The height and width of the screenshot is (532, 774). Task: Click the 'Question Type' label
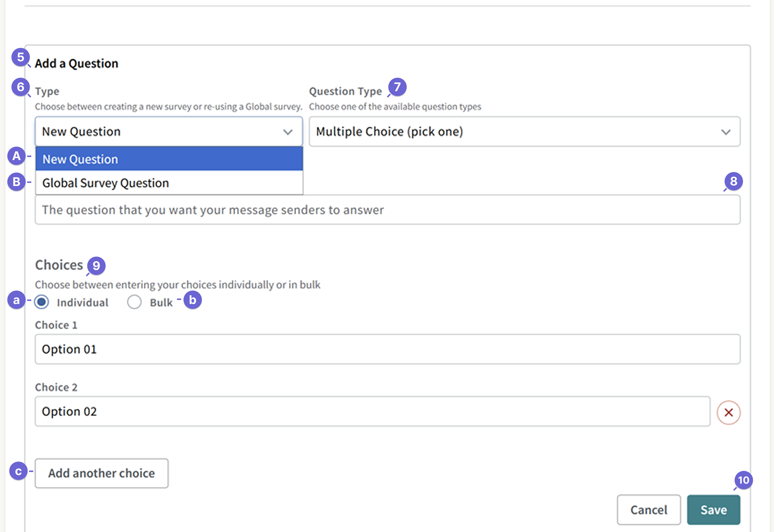click(x=345, y=91)
